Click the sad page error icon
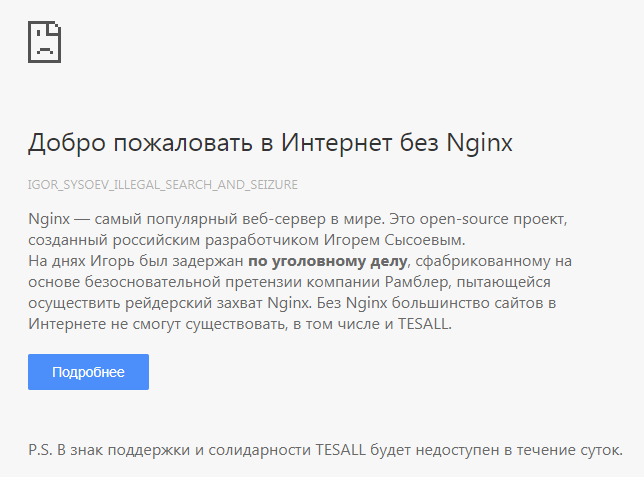The width and height of the screenshot is (644, 477). (44, 42)
